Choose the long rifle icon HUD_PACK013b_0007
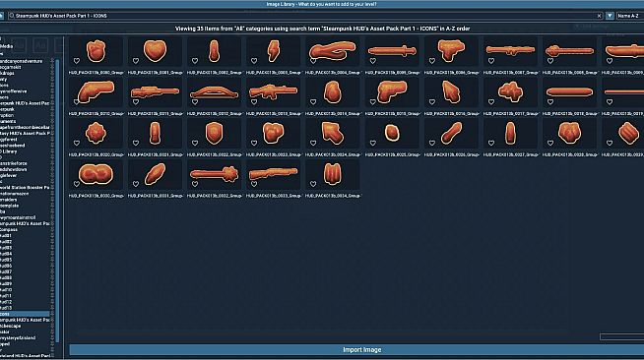The image size is (644, 360). [510, 50]
